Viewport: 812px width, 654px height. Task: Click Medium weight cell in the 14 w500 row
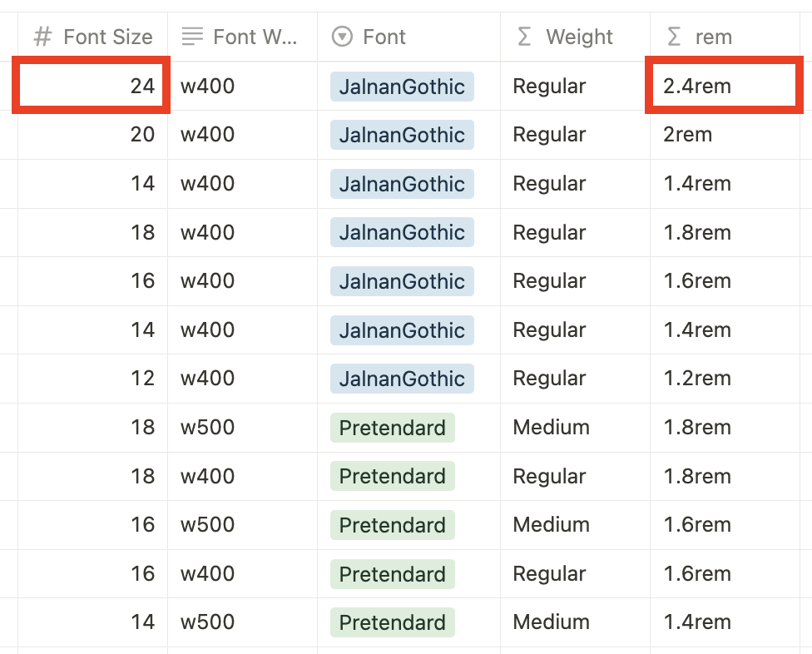(x=576, y=622)
